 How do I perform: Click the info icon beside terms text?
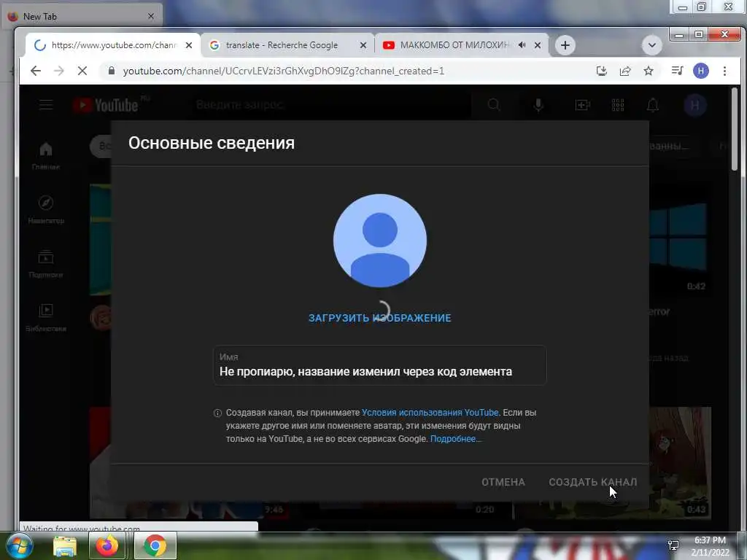pos(217,413)
